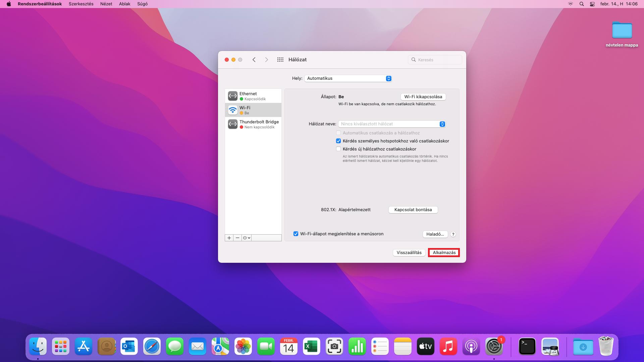Open the Szerkesztés menu
The height and width of the screenshot is (362, 644).
pyautogui.click(x=81, y=4)
